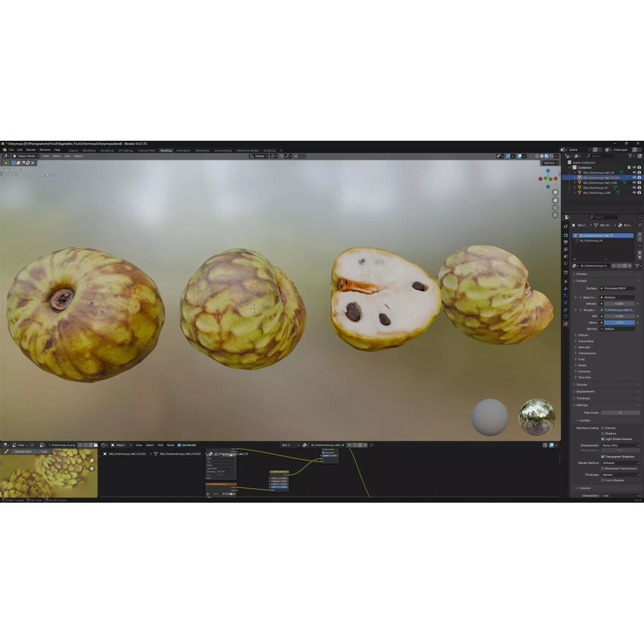Open the Output properties printer icon

click(x=565, y=242)
